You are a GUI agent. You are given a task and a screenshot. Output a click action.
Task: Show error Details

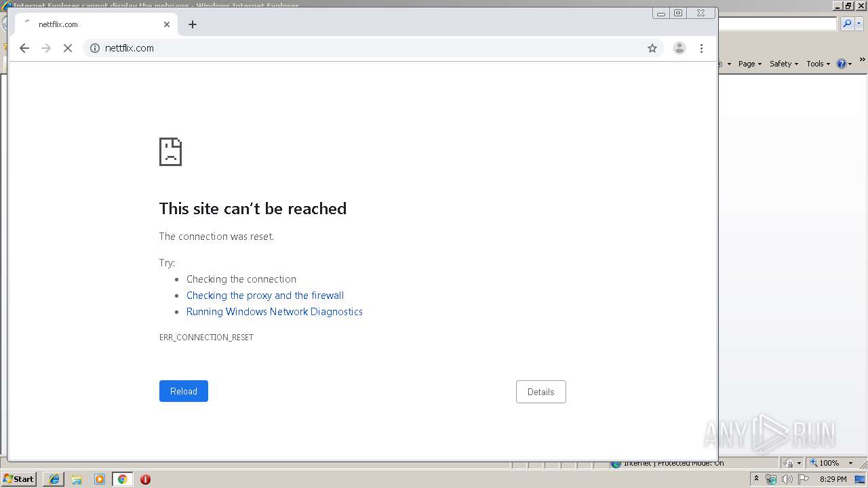(540, 392)
